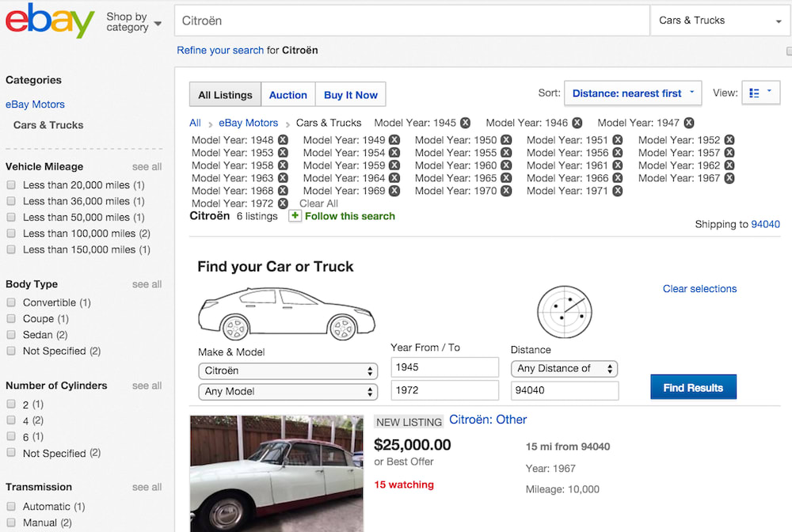Switch to the Buy It Now tab

click(351, 94)
